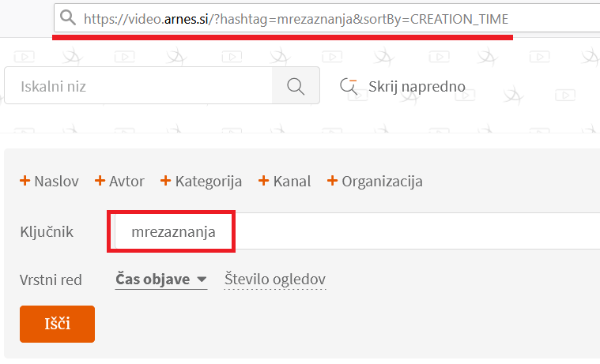The height and width of the screenshot is (364, 600).
Task: Click the URL in the address bar
Action: point(296,19)
